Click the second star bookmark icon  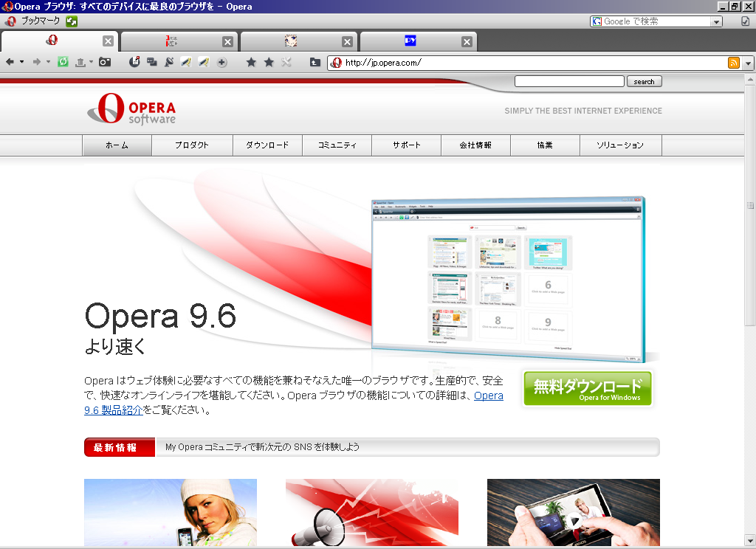coord(269,62)
